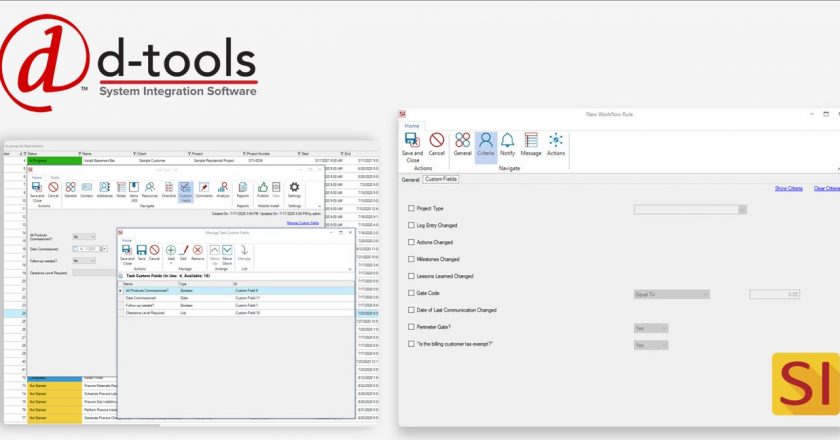840x440 pixels.
Task: Open Follow-up needed dropdown
Action: (84, 260)
